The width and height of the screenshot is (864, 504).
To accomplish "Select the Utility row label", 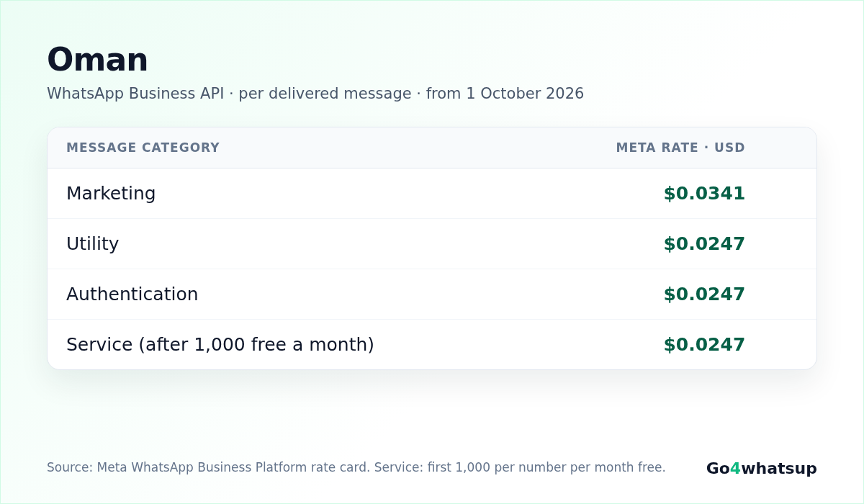I will (92, 243).
